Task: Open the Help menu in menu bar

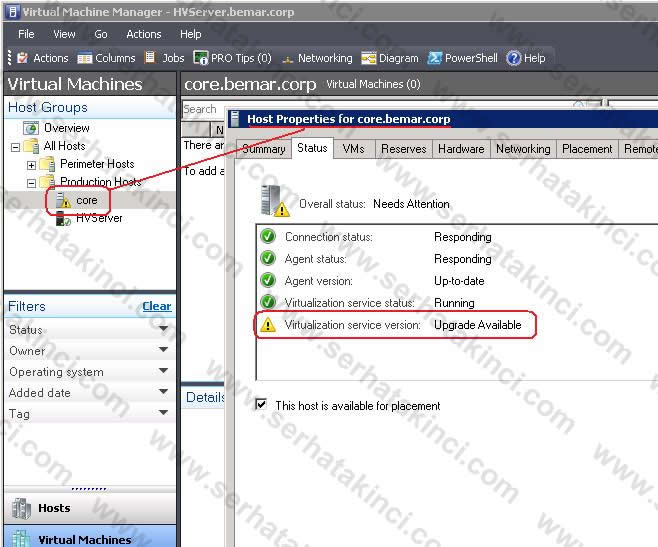Action: (191, 34)
